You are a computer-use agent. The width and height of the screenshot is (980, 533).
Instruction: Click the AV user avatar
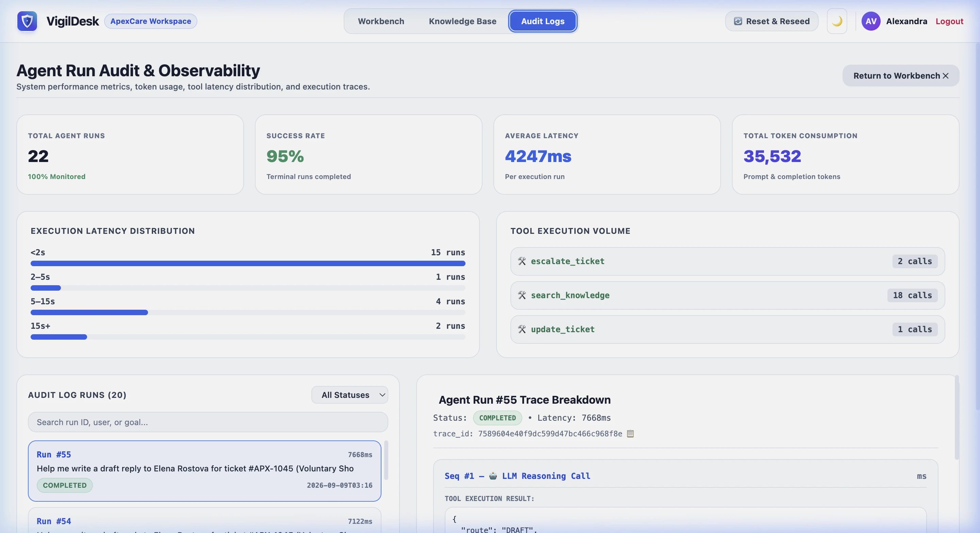(871, 21)
